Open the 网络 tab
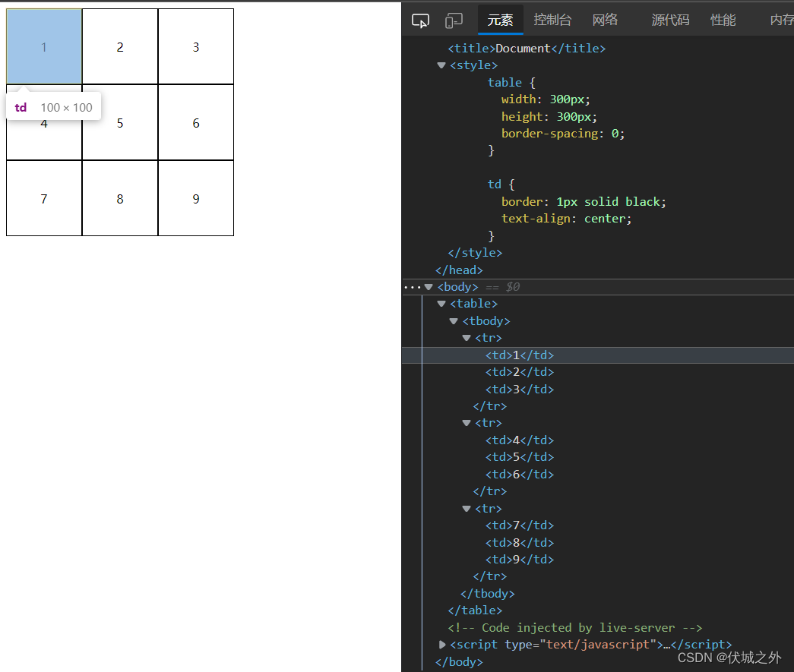The width and height of the screenshot is (794, 672). pos(605,20)
